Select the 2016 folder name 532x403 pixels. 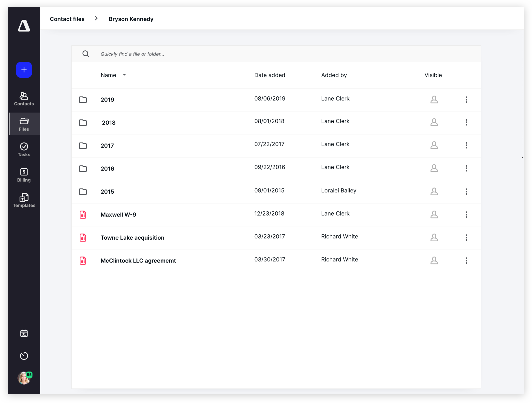tap(107, 169)
